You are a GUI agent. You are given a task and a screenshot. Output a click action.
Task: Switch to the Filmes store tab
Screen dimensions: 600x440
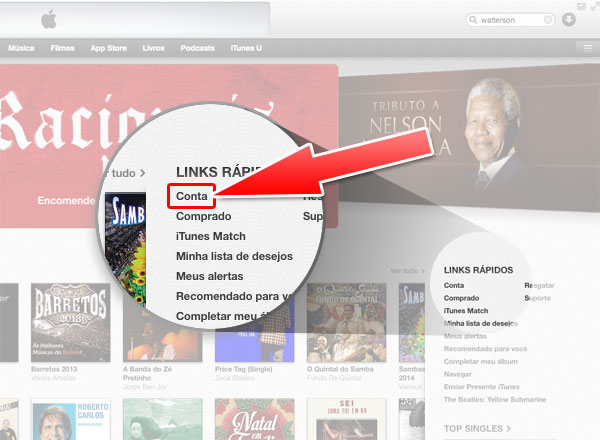tap(62, 48)
